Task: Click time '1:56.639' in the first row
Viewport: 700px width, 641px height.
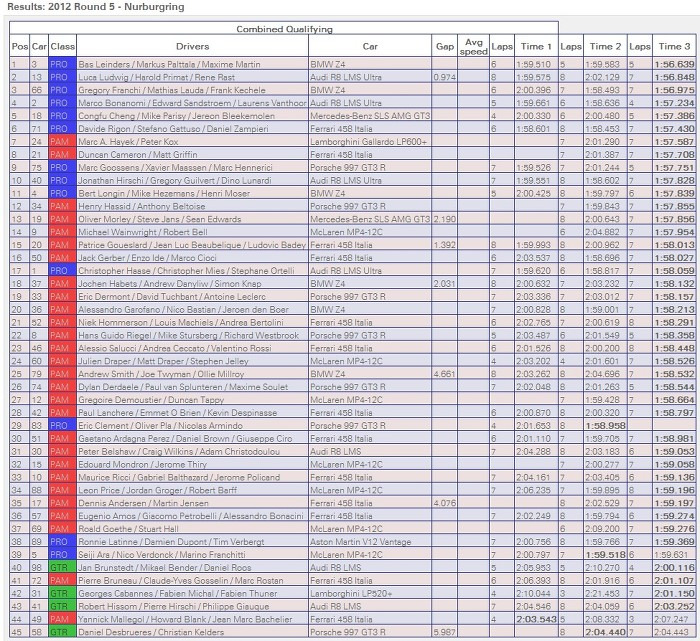Action: pos(675,64)
